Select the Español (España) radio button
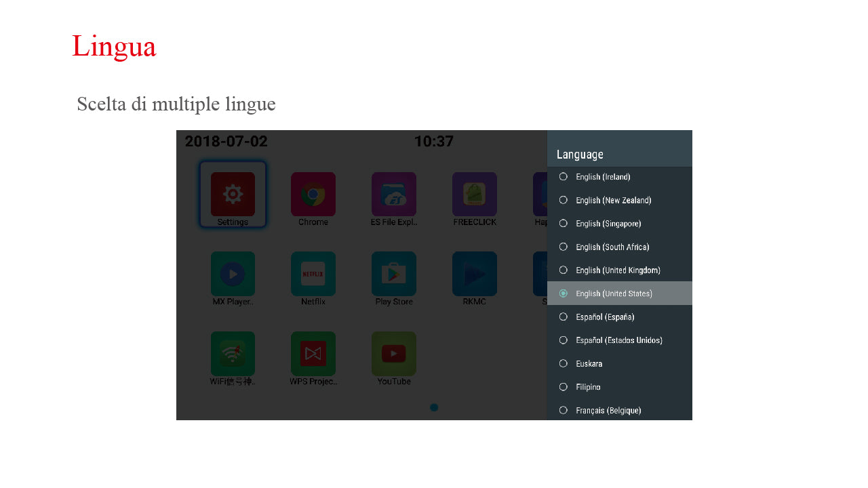Screen dimensions: 868x488 coord(563,317)
